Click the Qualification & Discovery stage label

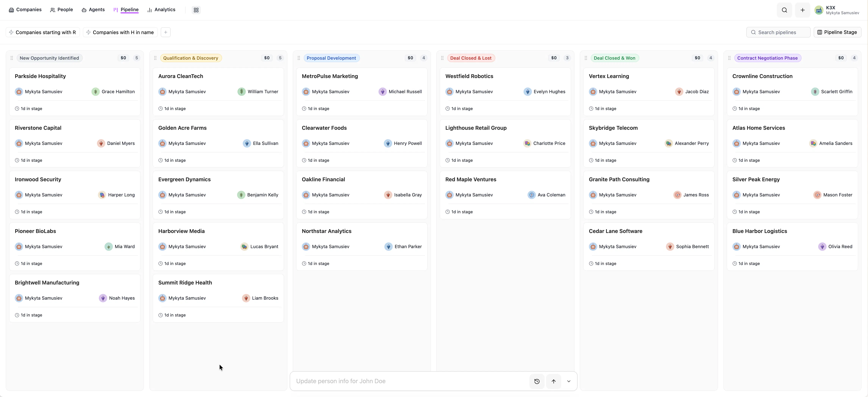[x=191, y=58]
